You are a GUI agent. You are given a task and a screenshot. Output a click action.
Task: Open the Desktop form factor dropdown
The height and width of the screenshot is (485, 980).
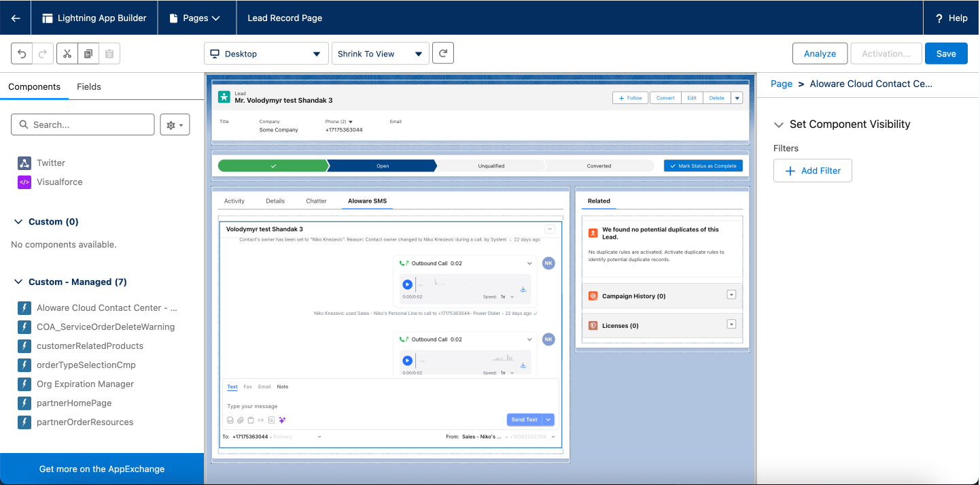coord(266,54)
